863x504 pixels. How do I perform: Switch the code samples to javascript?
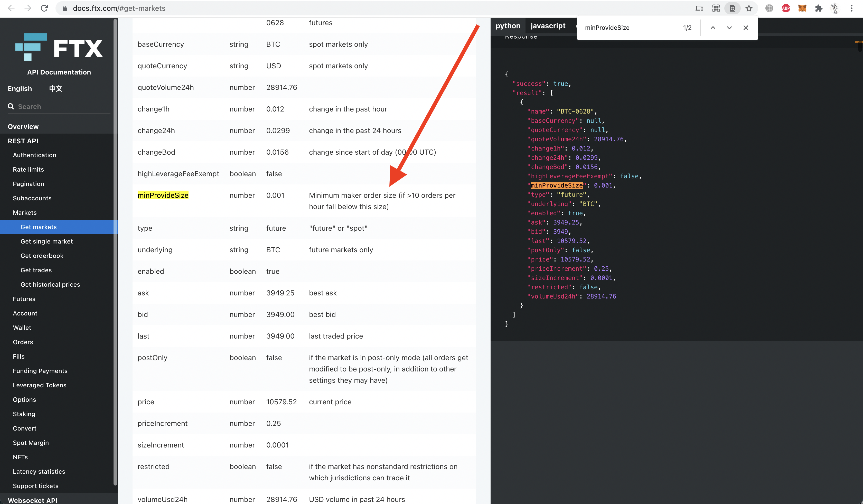click(548, 26)
